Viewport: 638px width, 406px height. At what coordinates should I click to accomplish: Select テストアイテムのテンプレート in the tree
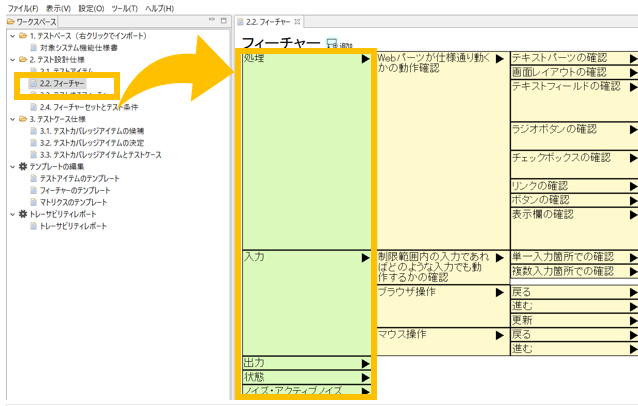[79, 179]
